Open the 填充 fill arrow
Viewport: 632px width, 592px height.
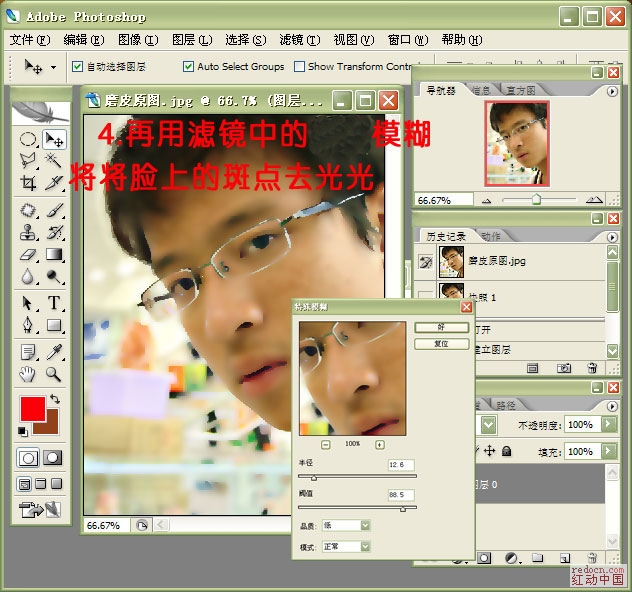(609, 451)
